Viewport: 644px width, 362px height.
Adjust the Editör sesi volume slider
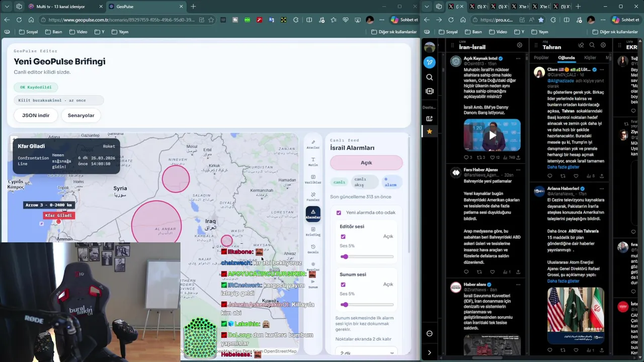[366, 257]
